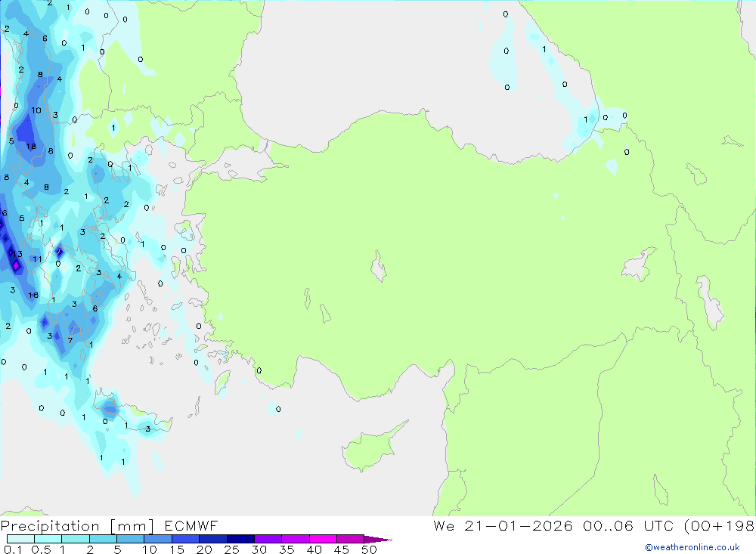Click the map value '7' over southern Greece

[x=70, y=341]
